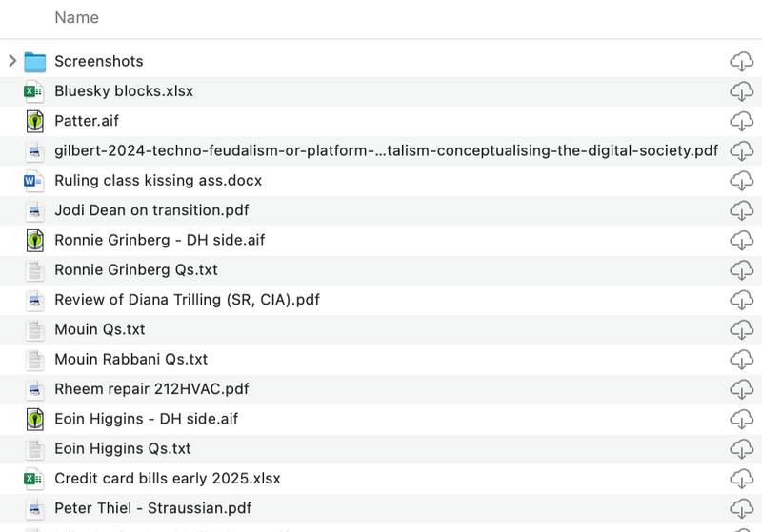The width and height of the screenshot is (762, 532).
Task: Select the gilbert-2024-techno-feudalism PDF file
Action: 386,151
